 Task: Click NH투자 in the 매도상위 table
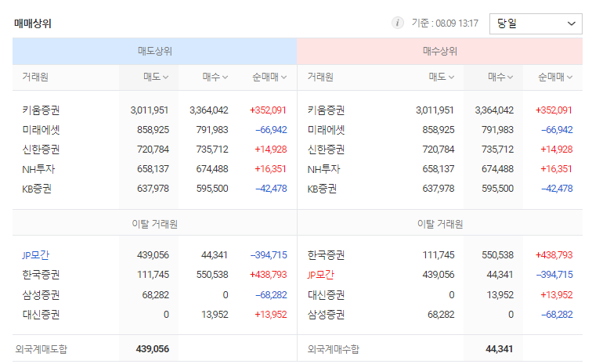click(38, 169)
